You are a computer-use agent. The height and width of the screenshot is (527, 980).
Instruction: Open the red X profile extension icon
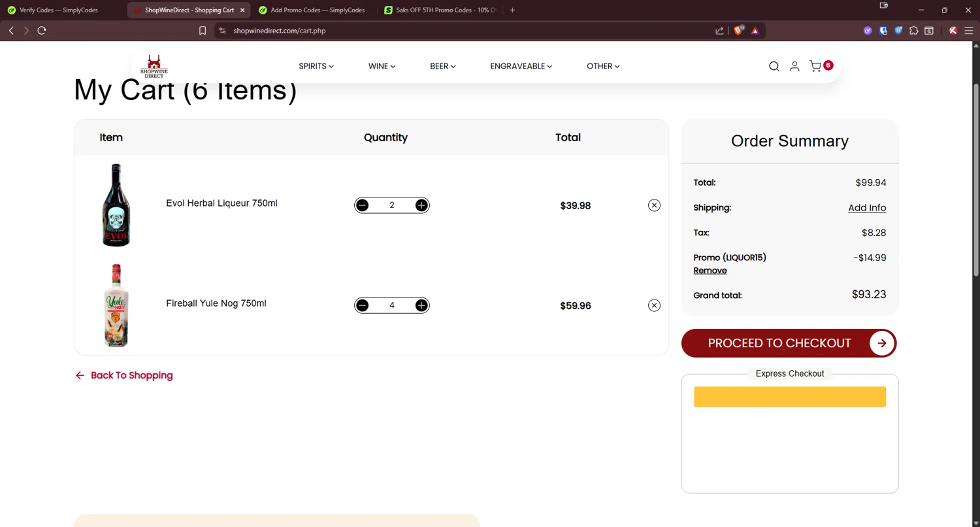click(x=953, y=31)
